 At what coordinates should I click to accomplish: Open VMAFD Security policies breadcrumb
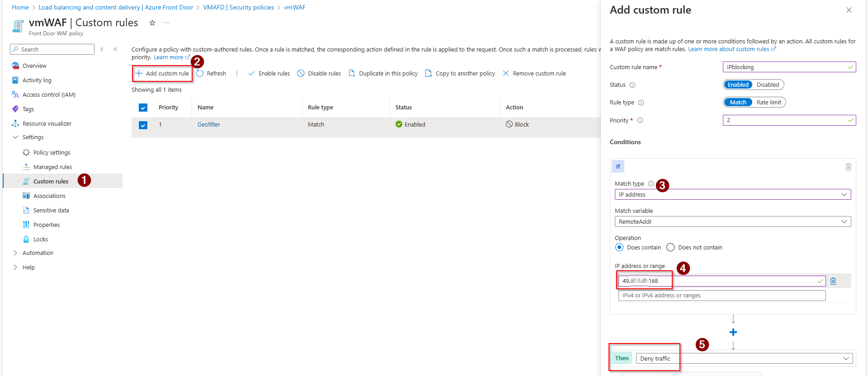[238, 7]
